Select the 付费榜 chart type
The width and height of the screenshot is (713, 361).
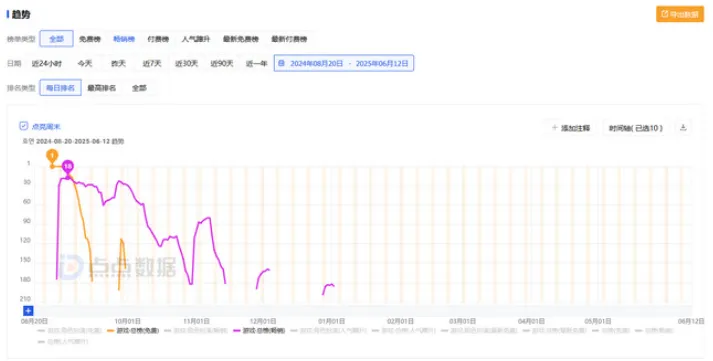(158, 39)
